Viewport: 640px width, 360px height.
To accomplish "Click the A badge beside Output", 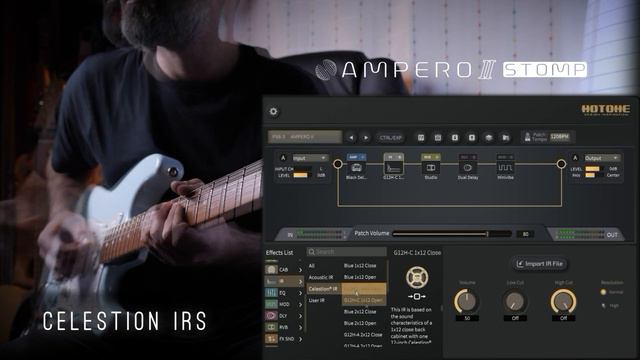I will tap(575, 158).
